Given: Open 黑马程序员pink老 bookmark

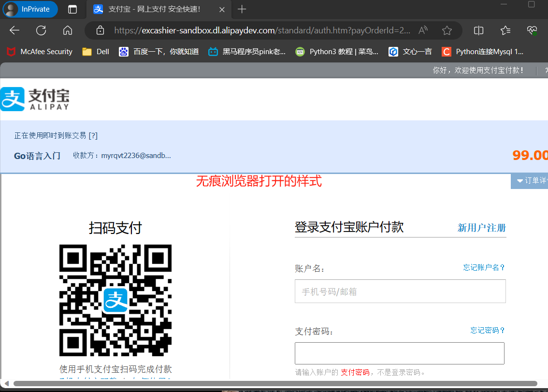Looking at the screenshot, I should (x=247, y=52).
